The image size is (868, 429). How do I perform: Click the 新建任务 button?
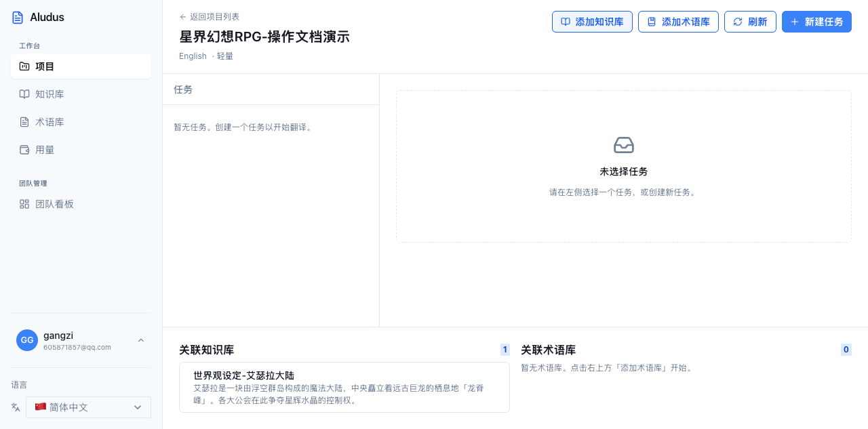(x=816, y=22)
